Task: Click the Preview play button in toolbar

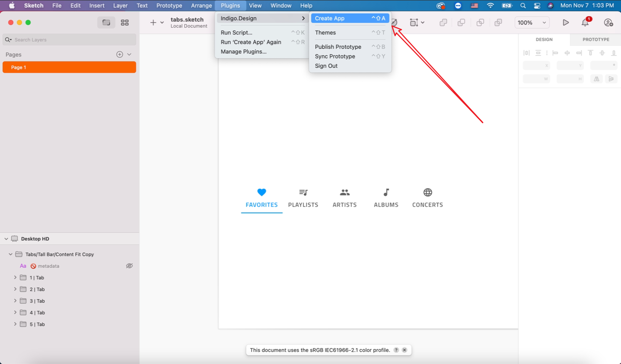Action: 565,22
